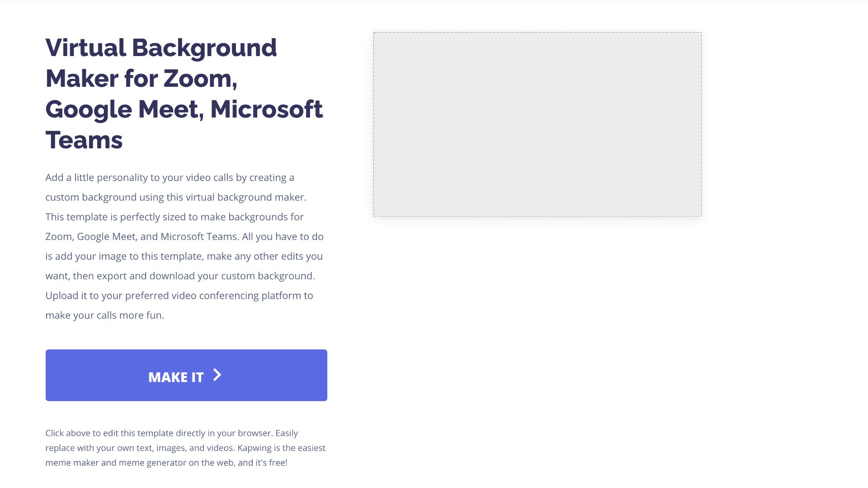This screenshot has width=868, height=488.
Task: Click the "Add a little personality" description line
Action: [x=170, y=178]
